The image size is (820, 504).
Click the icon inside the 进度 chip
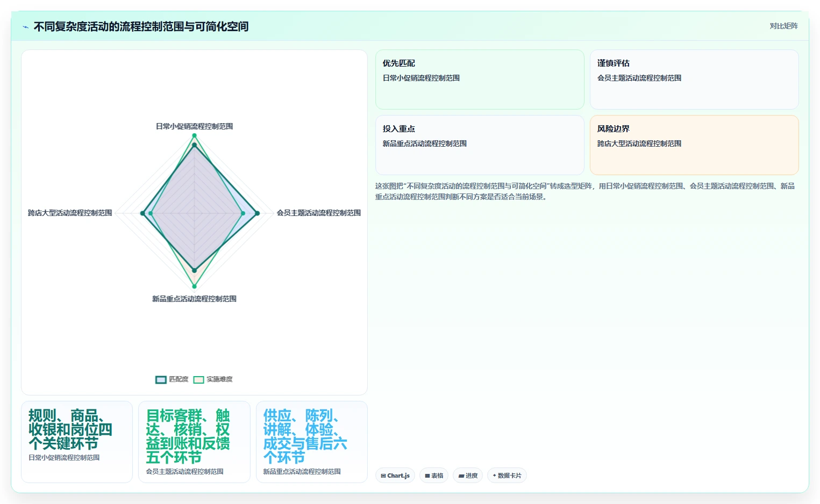(x=461, y=476)
